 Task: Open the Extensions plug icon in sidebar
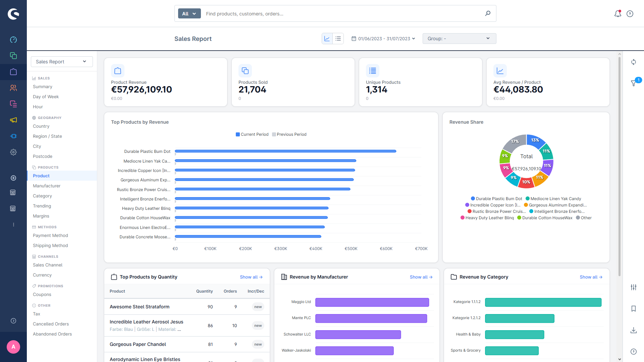click(x=13, y=136)
